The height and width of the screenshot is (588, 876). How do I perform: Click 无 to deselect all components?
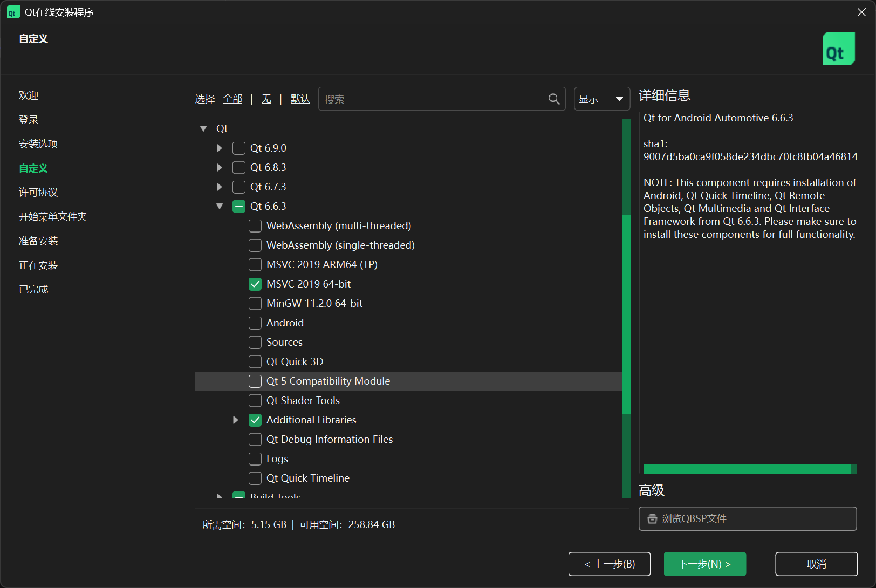[x=266, y=99]
